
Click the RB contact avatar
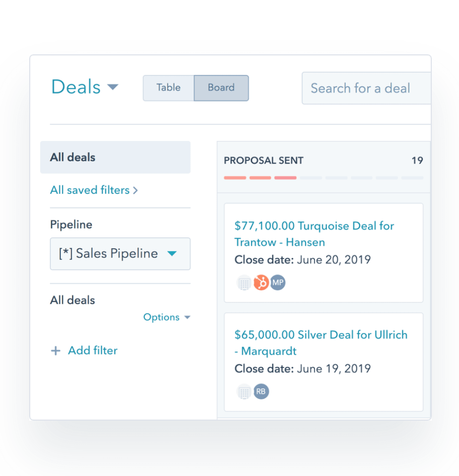coord(261,391)
